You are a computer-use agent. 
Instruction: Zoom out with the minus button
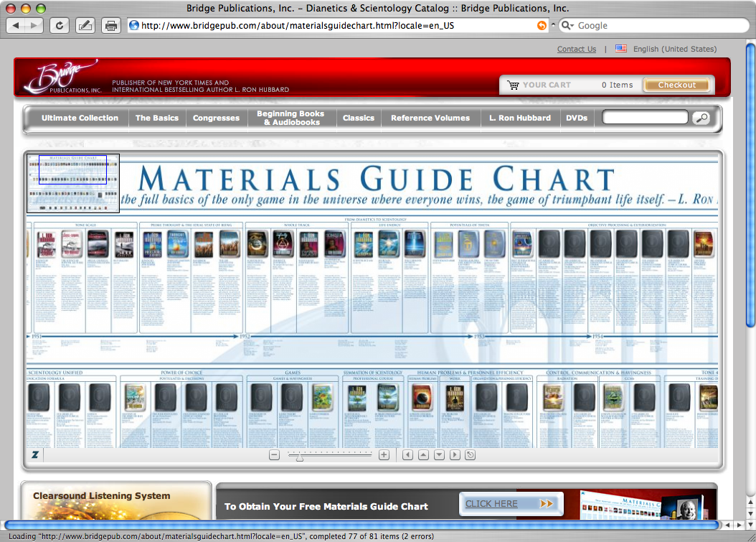coord(274,455)
